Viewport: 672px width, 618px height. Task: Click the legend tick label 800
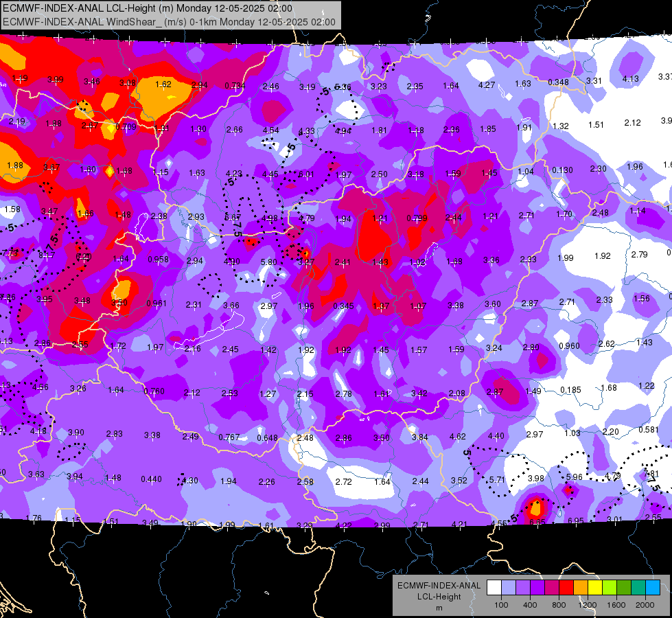pyautogui.click(x=559, y=605)
